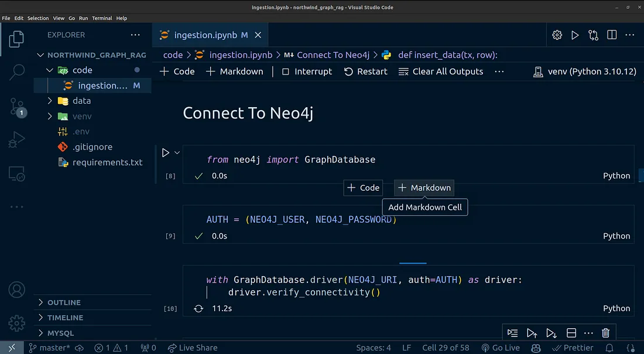
Task: Insert Code cell between cells 8 and 9
Action: tap(363, 188)
